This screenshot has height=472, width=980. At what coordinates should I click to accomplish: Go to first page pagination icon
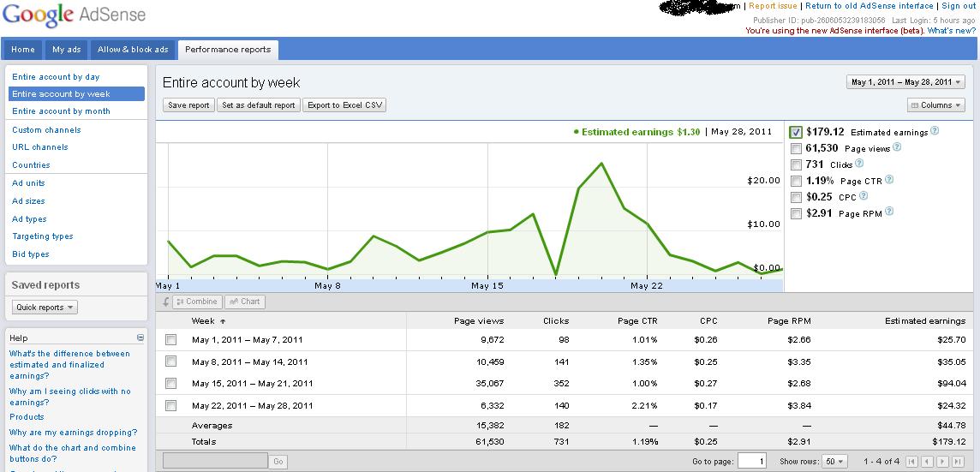pyautogui.click(x=912, y=462)
